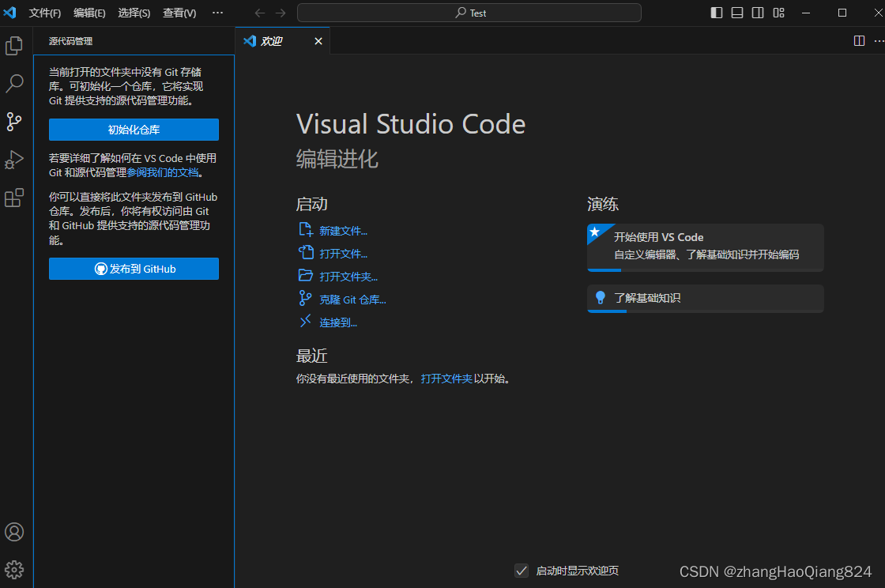Click 连接到... link
Screen dimensions: 885x588
tap(338, 322)
